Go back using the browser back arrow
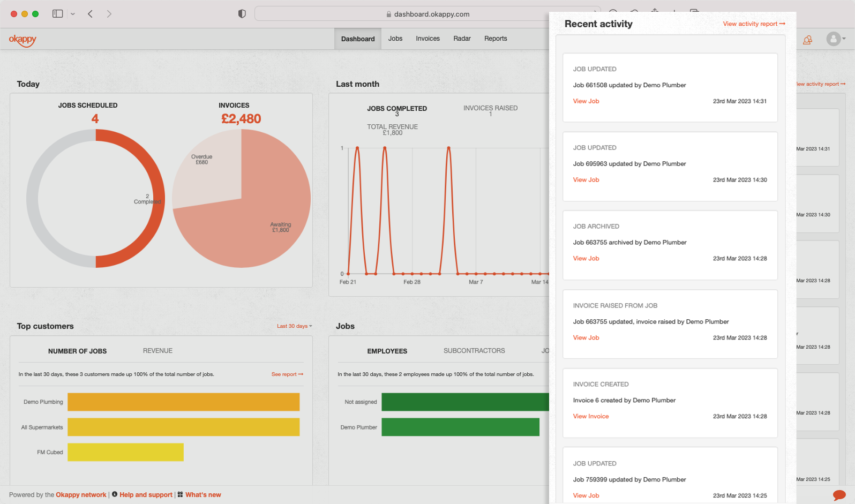Viewport: 855px width, 504px height. pyautogui.click(x=90, y=14)
